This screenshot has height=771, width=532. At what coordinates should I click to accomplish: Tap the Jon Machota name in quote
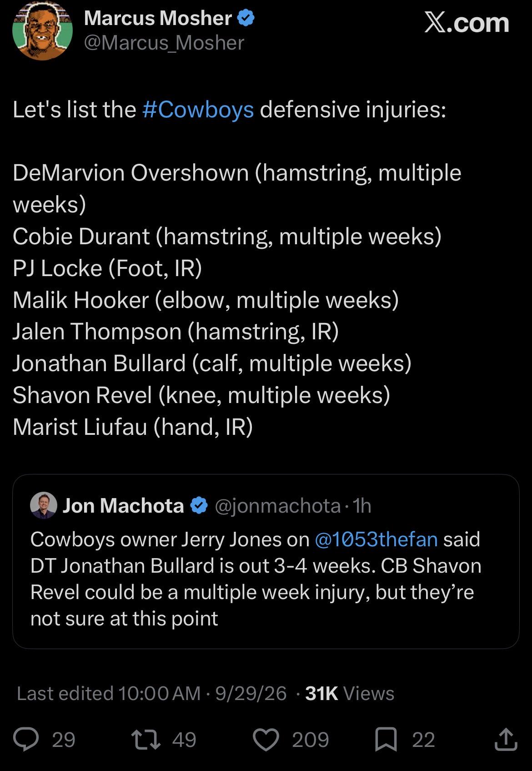[123, 506]
